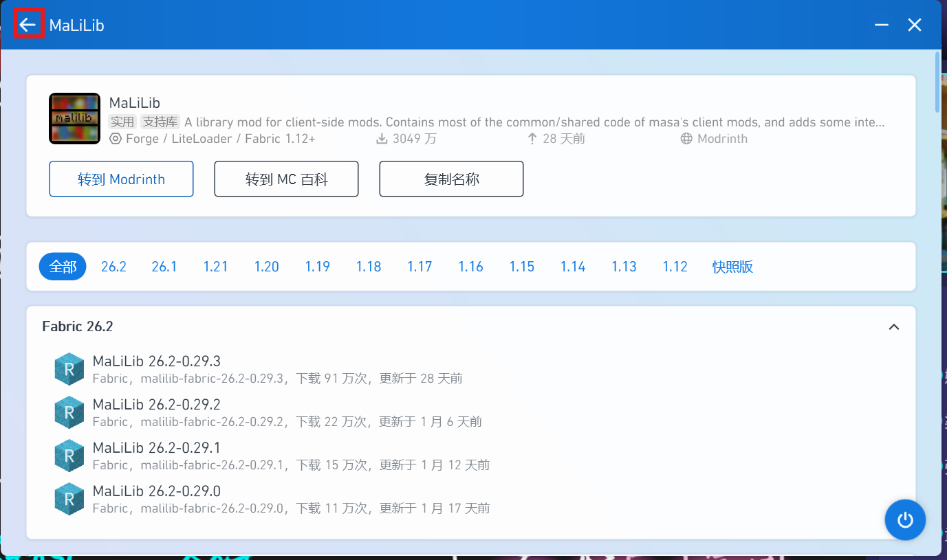Click the 实用 tag
Image resolution: width=947 pixels, height=560 pixels.
tap(123, 122)
